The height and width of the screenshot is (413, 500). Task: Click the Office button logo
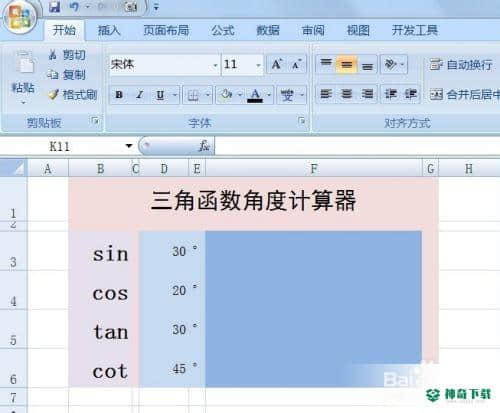click(x=20, y=17)
